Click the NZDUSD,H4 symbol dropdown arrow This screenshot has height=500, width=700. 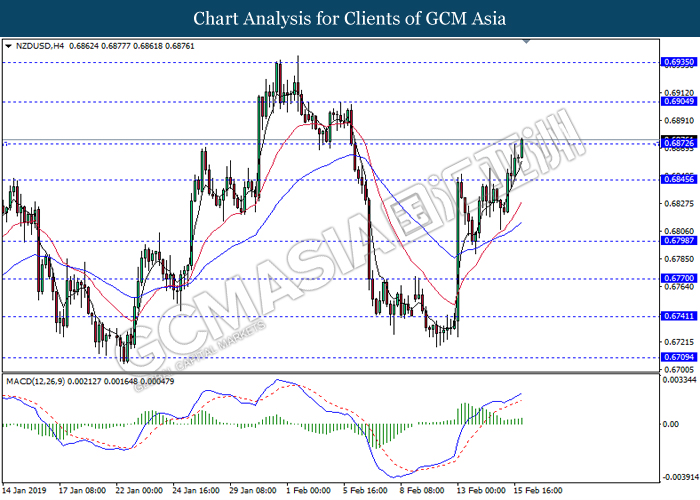(x=8, y=46)
